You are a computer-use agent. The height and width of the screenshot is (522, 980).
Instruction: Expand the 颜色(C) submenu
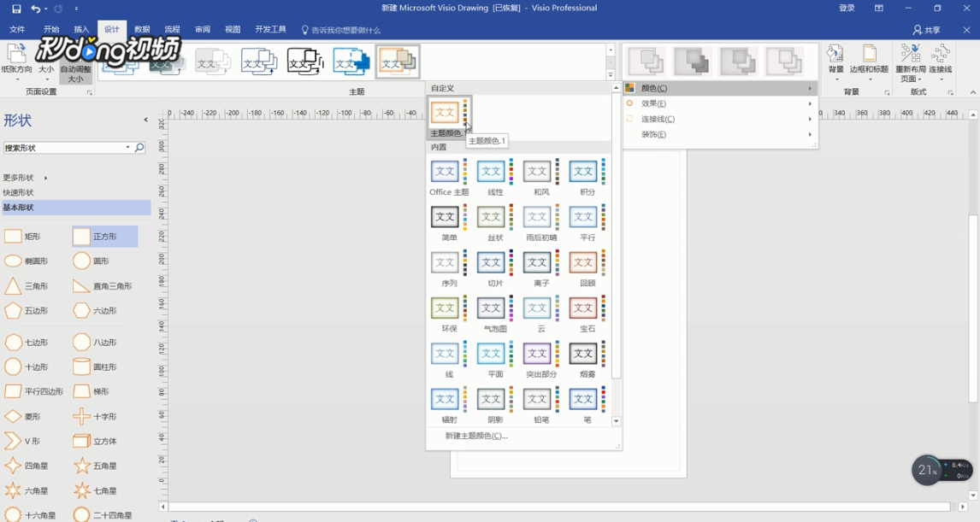[720, 88]
